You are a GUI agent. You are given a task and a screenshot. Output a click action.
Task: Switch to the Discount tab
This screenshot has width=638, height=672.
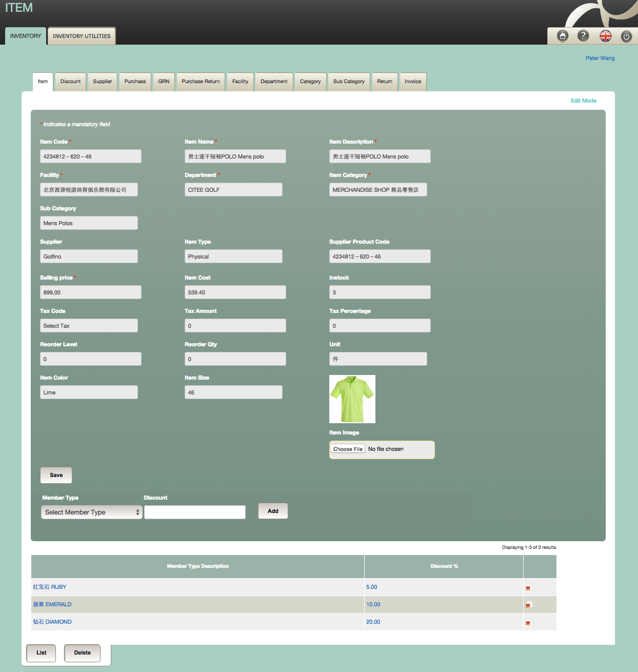coord(70,82)
